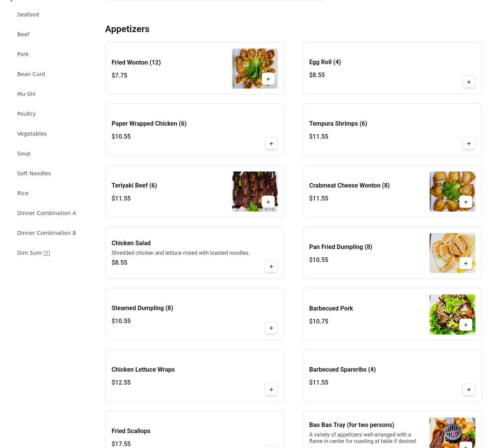The image size is (493, 448).
Task: Click plus button for Tempura Shrimps (6)
Action: pyautogui.click(x=469, y=144)
